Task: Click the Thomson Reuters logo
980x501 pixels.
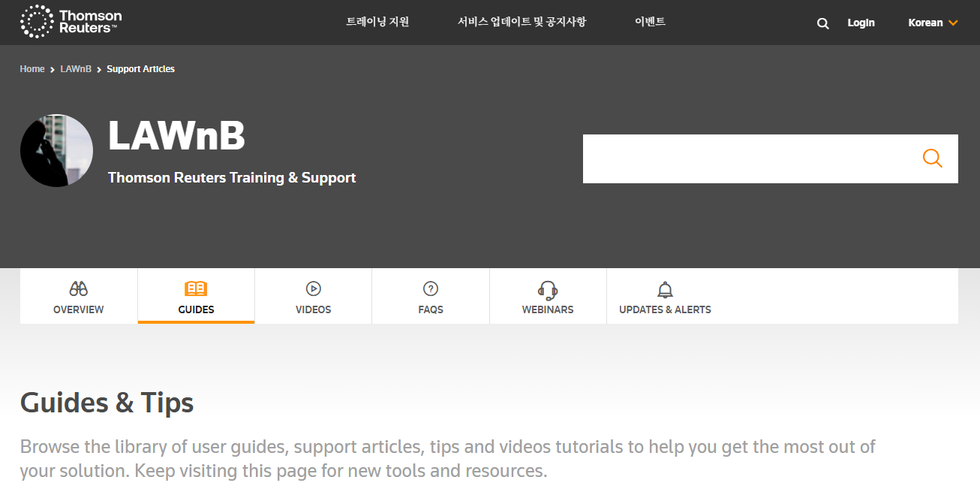Action: click(x=71, y=22)
